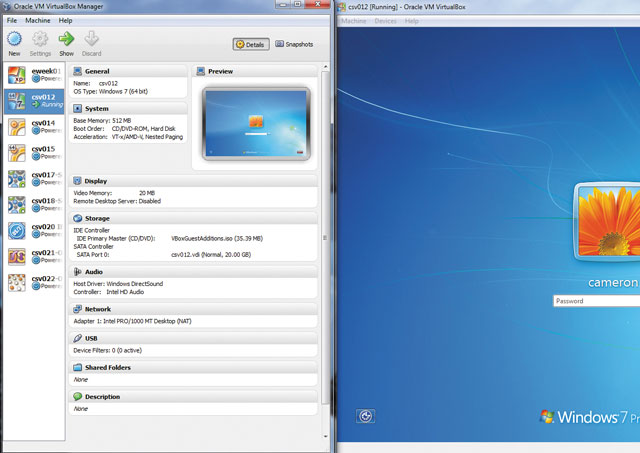Click the System section chip icon

point(78,109)
